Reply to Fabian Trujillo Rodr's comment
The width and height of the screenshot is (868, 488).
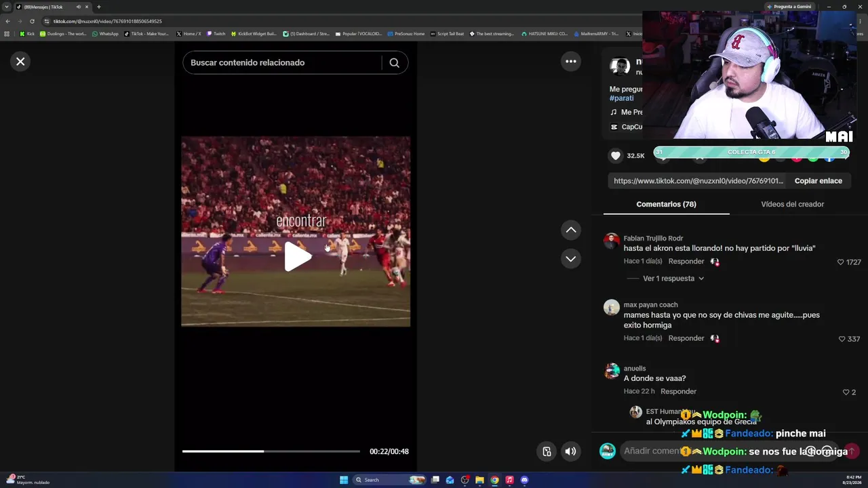click(x=686, y=262)
